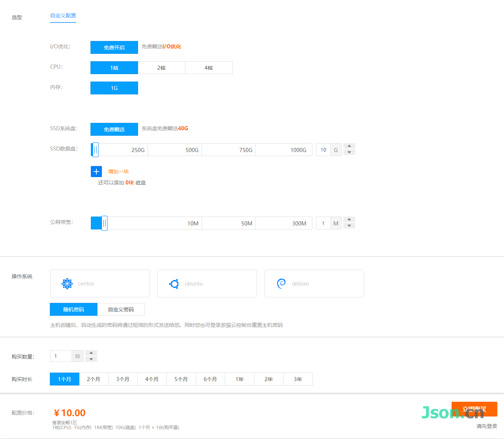
Task: Select 1年 purchase duration
Action: point(240,379)
